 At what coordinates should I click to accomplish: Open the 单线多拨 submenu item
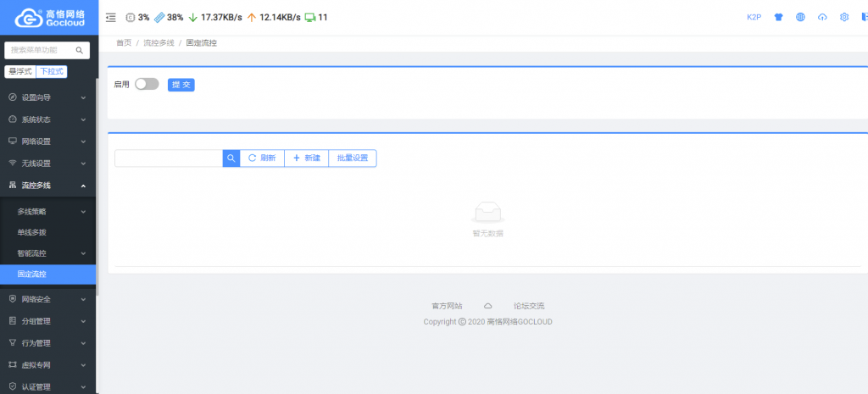point(32,231)
